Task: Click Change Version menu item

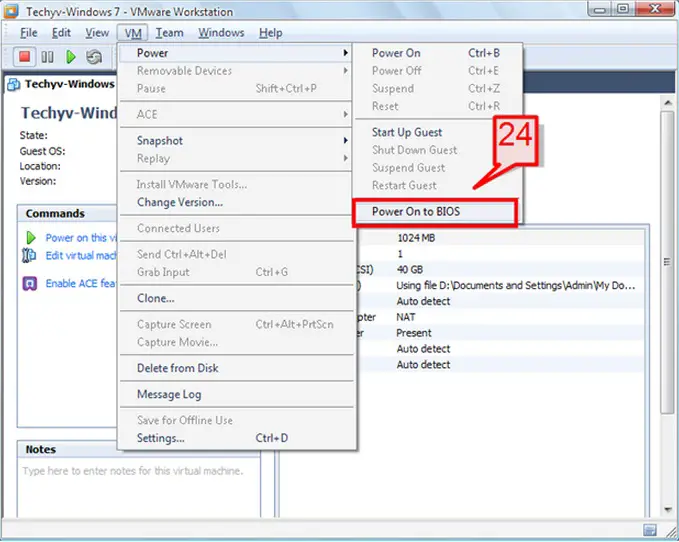Action: [236, 202]
